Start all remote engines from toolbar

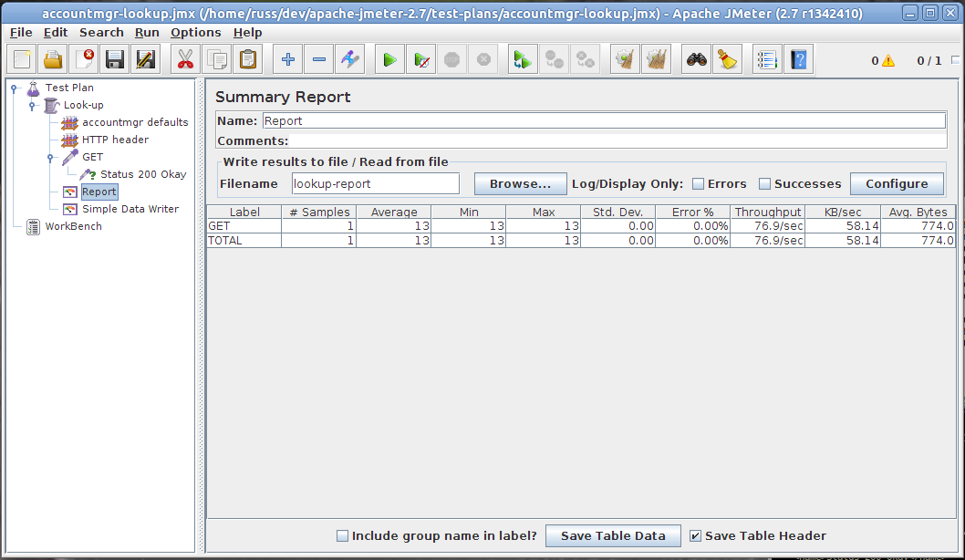524,59
